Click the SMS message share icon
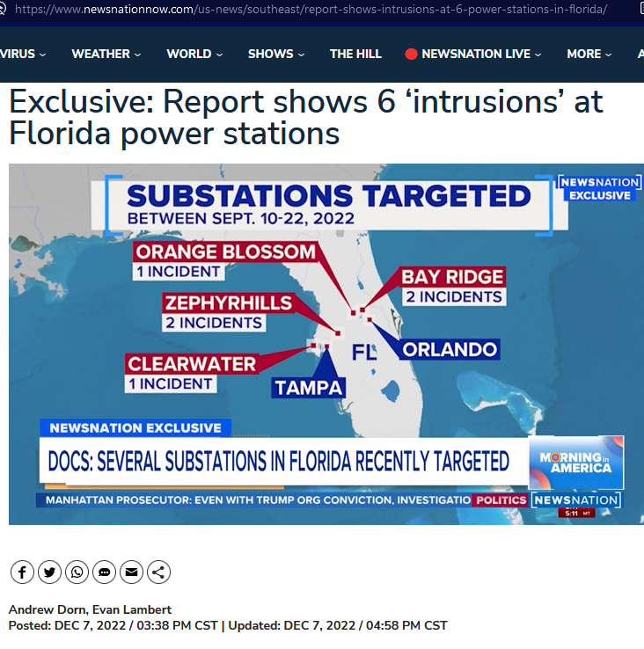Screen dimensions: 644x649 click(x=104, y=572)
